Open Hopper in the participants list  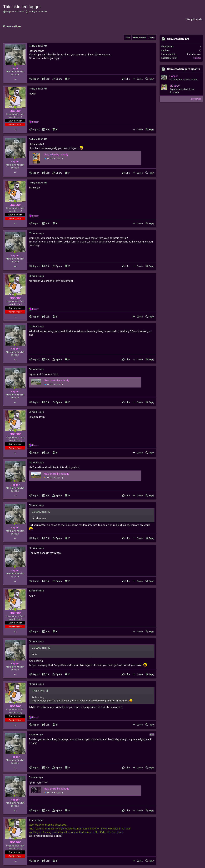pos(174,76)
